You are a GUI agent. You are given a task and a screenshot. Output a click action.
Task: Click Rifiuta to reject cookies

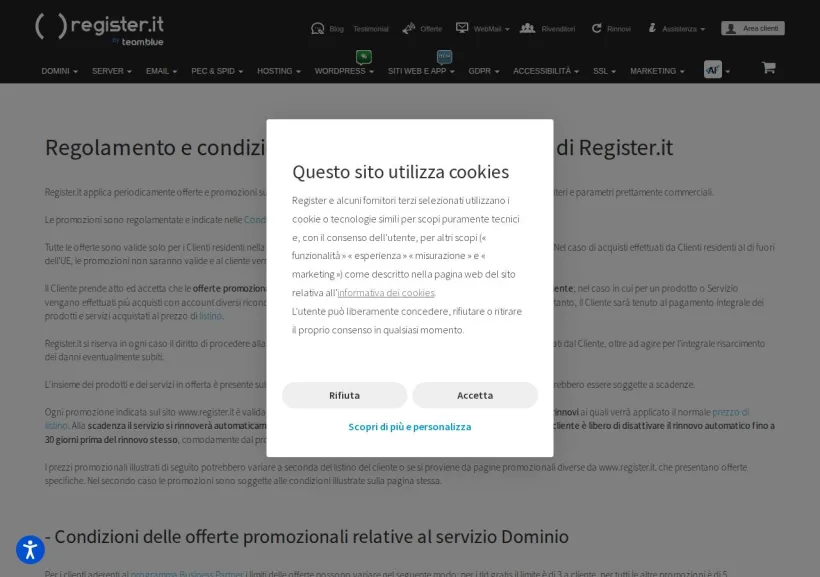point(345,395)
